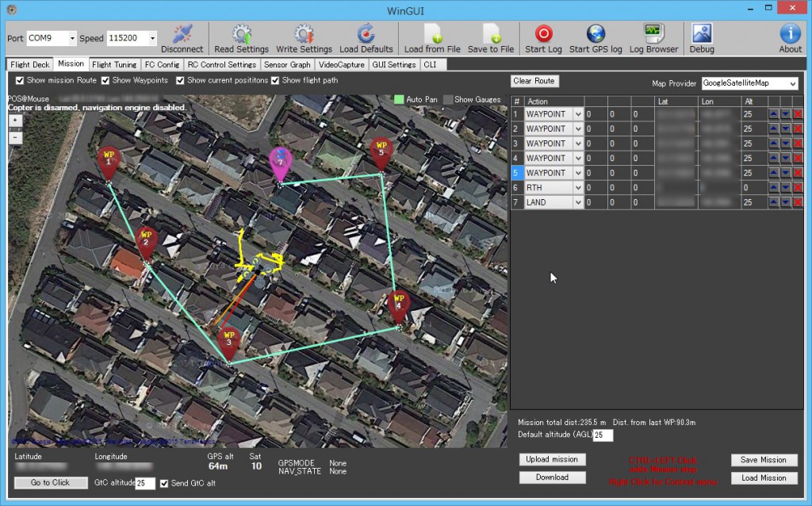Delete row 1 with red X
This screenshot has height=506, width=812.
click(x=798, y=114)
